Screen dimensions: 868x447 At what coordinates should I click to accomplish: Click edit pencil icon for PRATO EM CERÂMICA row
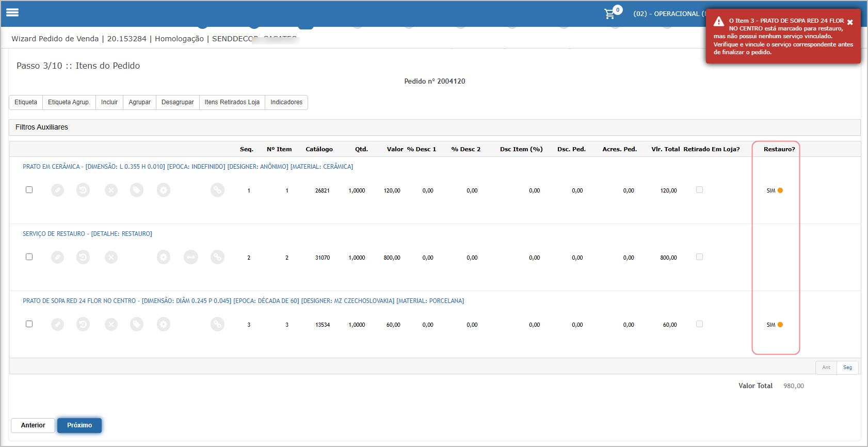57,190
